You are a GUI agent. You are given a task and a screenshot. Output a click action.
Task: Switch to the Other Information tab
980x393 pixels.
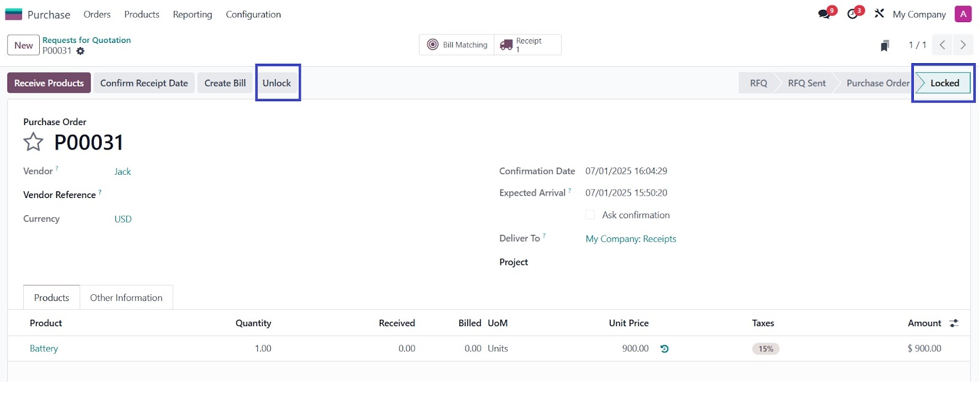[x=126, y=298]
